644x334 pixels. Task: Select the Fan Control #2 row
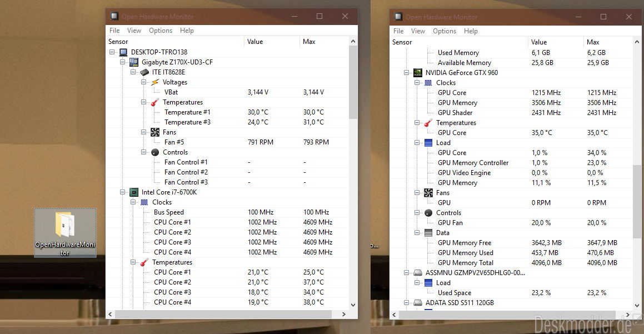(x=227, y=172)
